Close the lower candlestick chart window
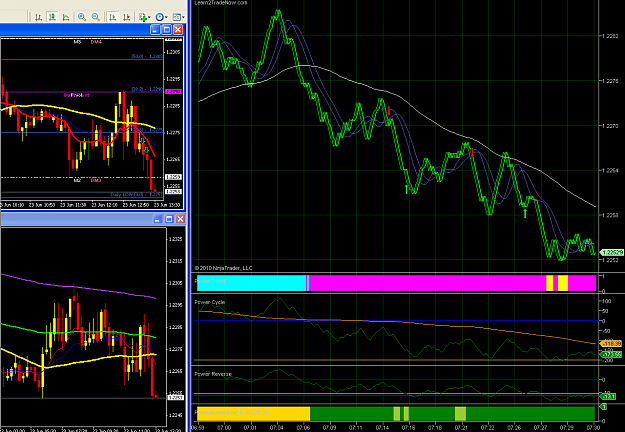 tap(181, 219)
